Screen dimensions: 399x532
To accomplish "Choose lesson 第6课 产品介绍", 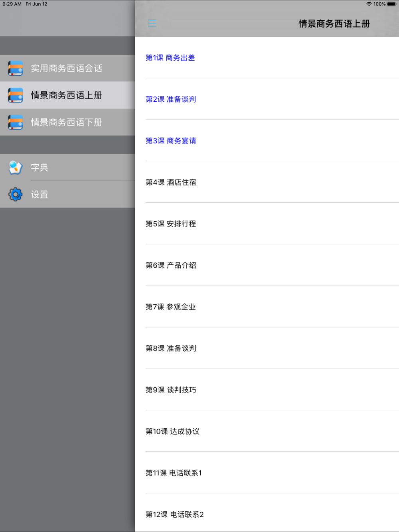I will pos(171,265).
